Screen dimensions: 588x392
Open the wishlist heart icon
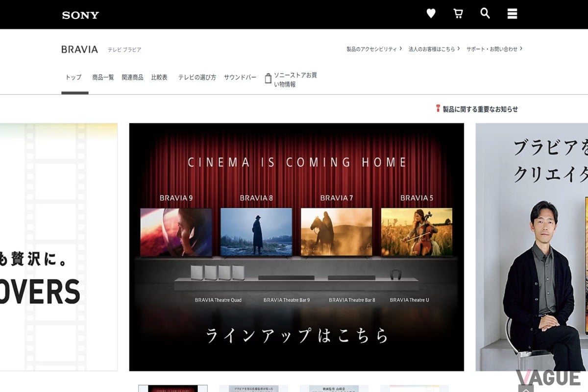(x=431, y=14)
